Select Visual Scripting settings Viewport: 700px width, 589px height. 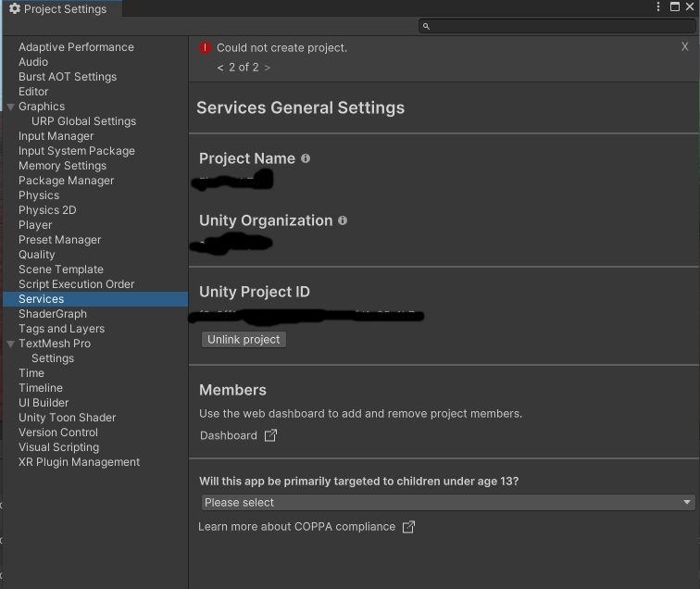point(59,447)
